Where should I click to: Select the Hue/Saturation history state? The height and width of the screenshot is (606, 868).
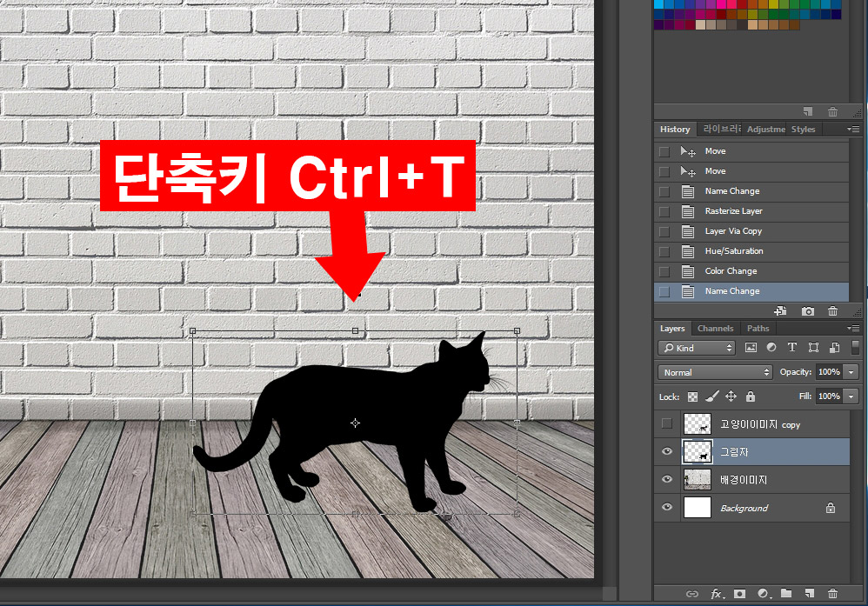tap(733, 250)
